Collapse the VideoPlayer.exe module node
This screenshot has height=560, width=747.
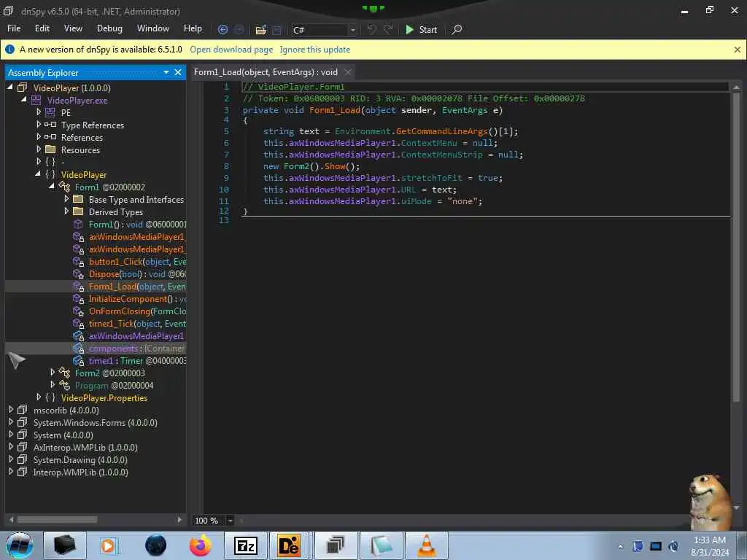[x=23, y=99]
